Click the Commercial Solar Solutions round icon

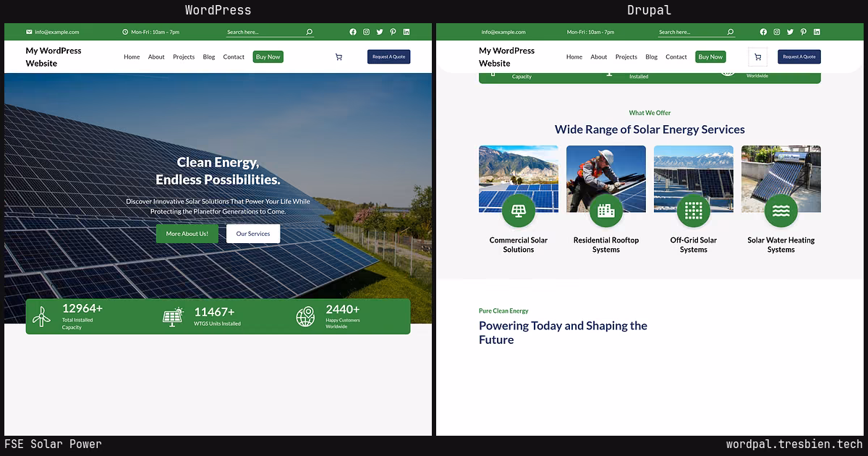[519, 211]
